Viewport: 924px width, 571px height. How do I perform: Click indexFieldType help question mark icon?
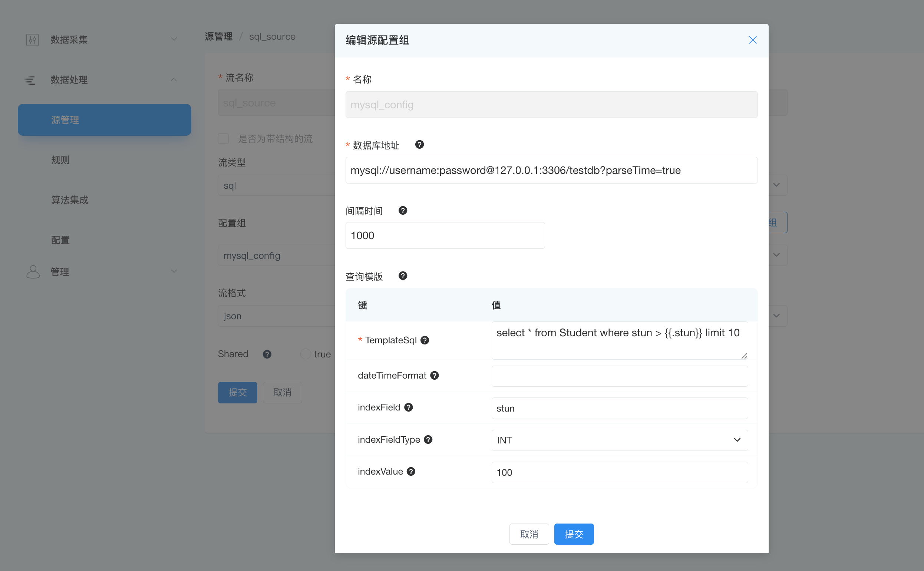pyautogui.click(x=428, y=440)
